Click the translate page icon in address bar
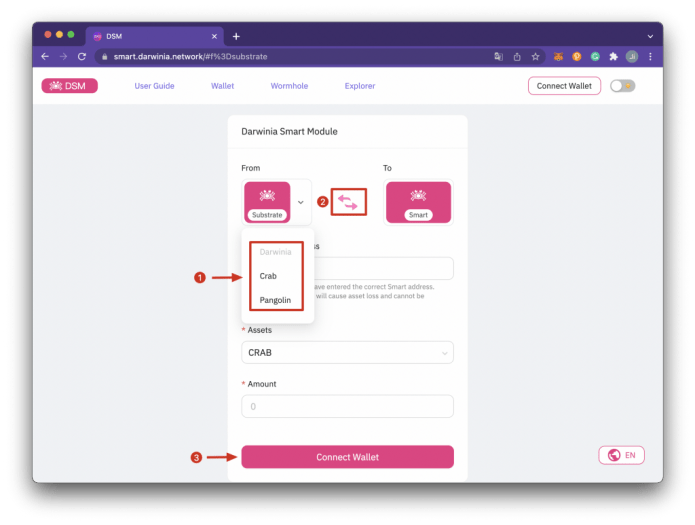The height and width of the screenshot is (525, 695). 499,56
